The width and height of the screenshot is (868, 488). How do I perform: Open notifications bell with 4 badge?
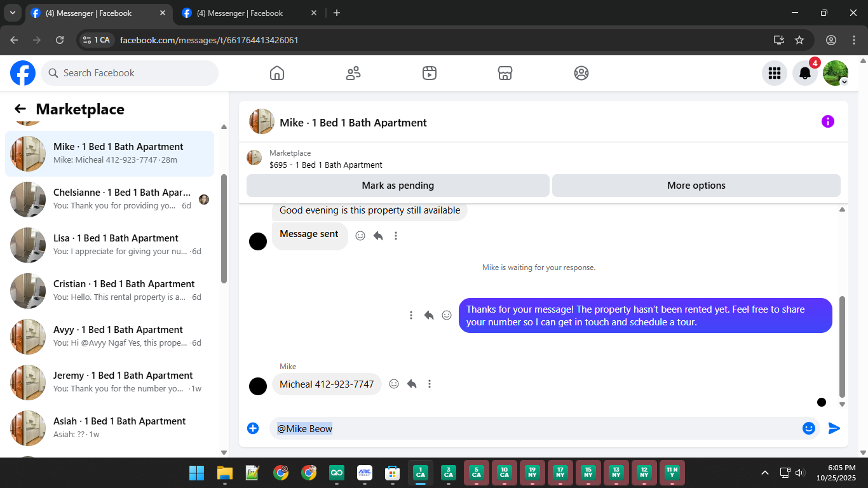[805, 73]
